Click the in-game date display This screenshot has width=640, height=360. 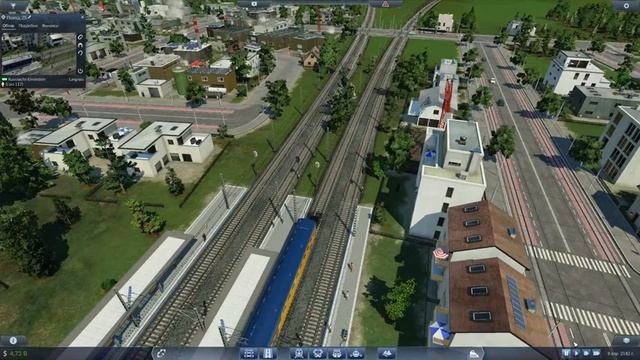tap(620, 353)
